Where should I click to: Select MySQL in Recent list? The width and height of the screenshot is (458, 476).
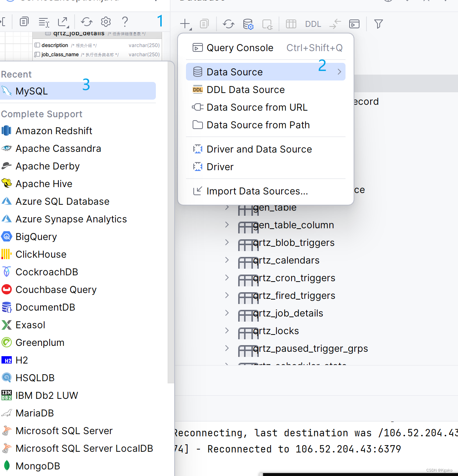(77, 91)
